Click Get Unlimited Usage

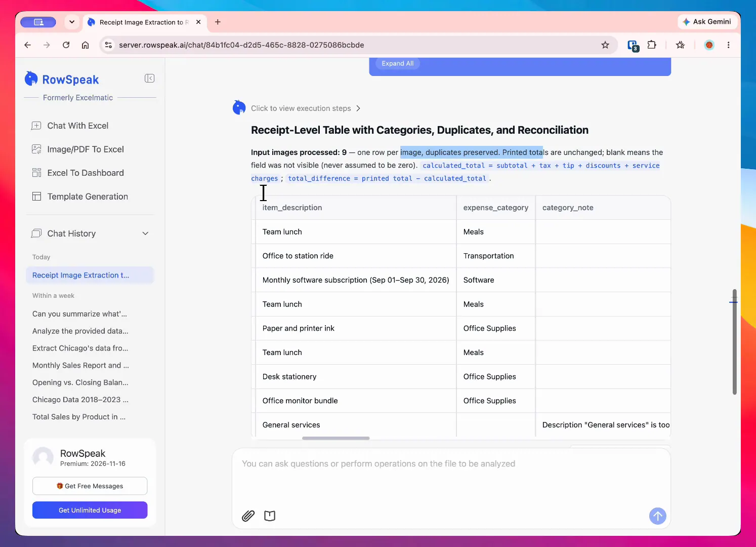(90, 510)
